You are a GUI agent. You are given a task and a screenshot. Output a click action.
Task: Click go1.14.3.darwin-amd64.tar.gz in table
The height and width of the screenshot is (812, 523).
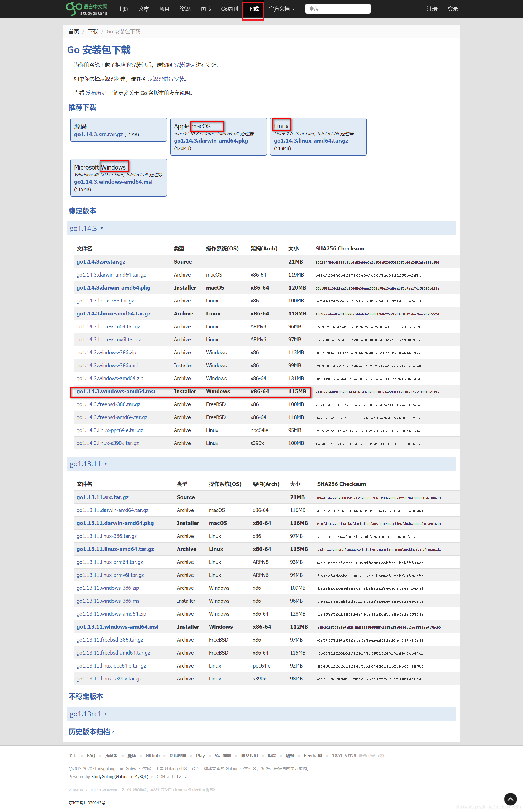[111, 275]
